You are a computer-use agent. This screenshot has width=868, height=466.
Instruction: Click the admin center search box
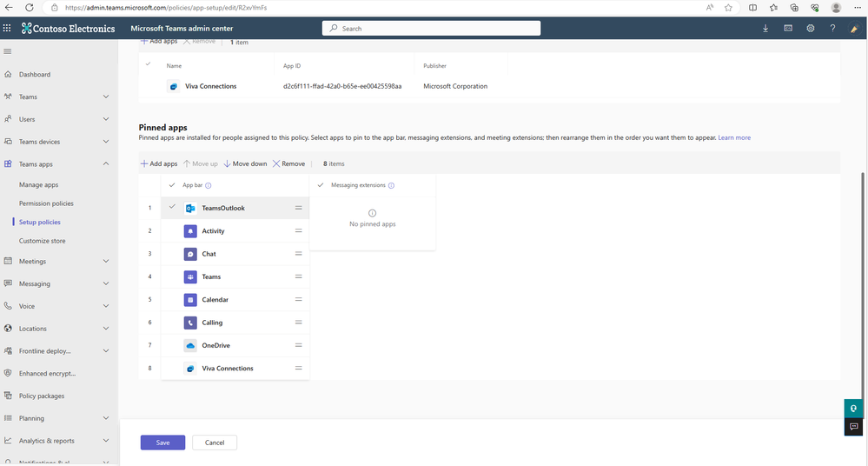(x=431, y=29)
